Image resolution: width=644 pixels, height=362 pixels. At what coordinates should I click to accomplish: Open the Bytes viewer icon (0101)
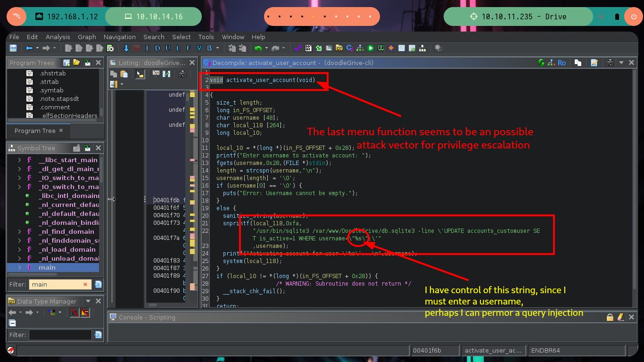308,48
